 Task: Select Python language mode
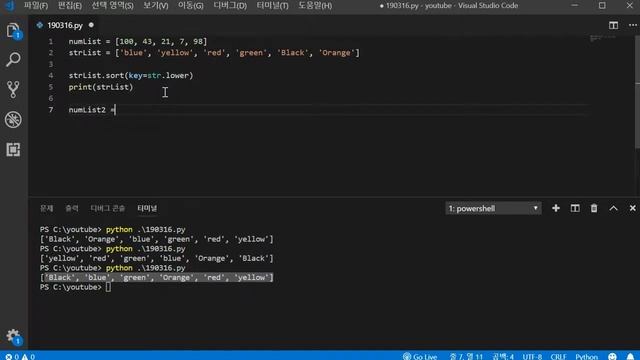[x=587, y=356]
